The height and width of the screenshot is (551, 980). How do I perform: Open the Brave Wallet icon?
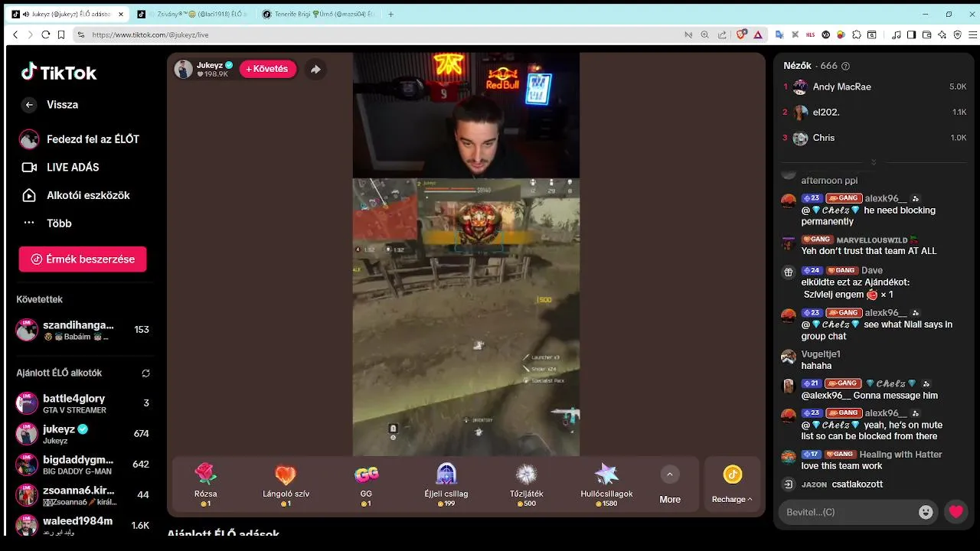pos(926,34)
